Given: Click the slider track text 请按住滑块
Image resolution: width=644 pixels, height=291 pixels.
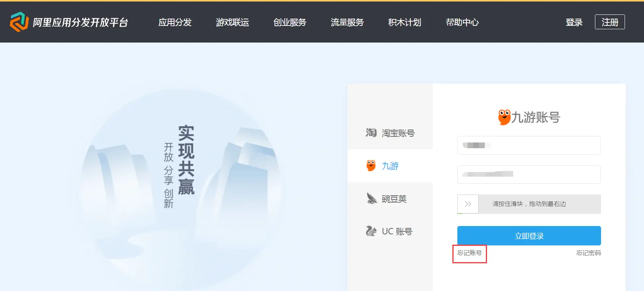Looking at the screenshot, I should pos(529,204).
